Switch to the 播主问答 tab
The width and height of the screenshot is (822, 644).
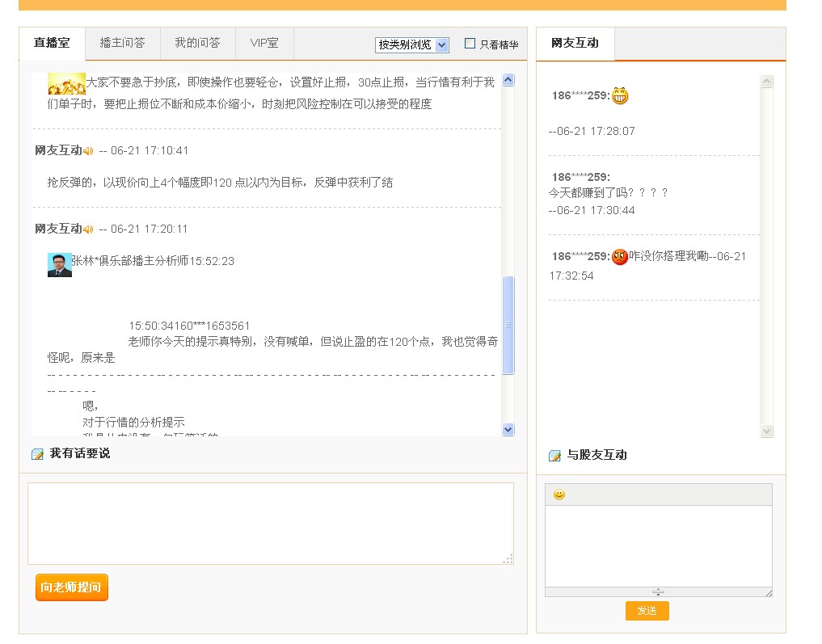[123, 43]
